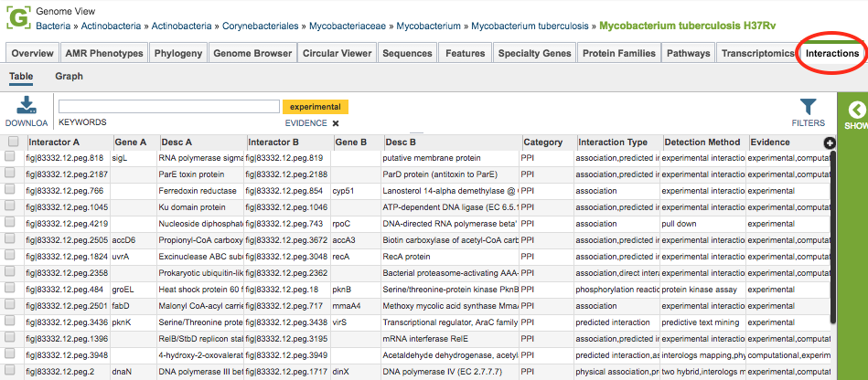Click the rpoC gene cell

tap(356, 224)
